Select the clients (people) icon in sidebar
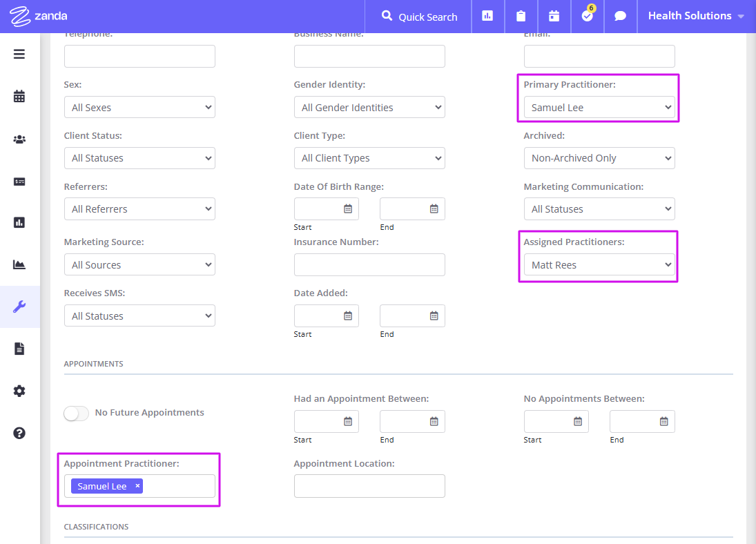756x544 pixels. click(19, 139)
